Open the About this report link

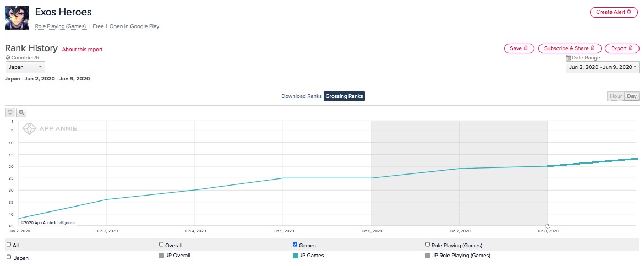(x=82, y=50)
